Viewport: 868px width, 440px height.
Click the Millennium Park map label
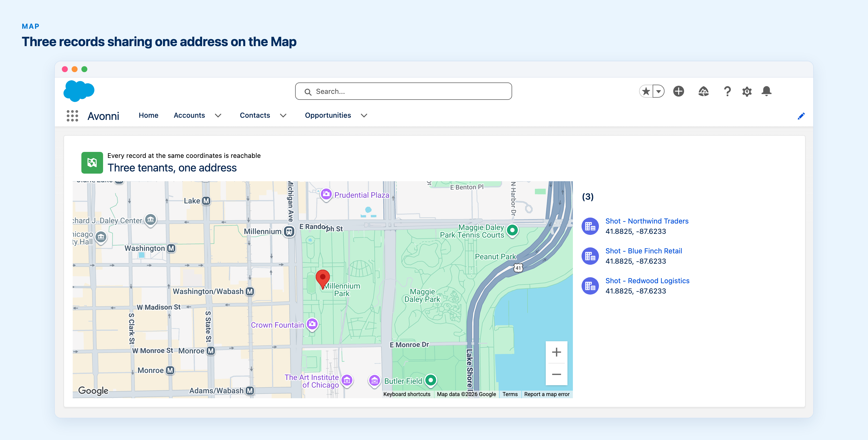[342, 290]
